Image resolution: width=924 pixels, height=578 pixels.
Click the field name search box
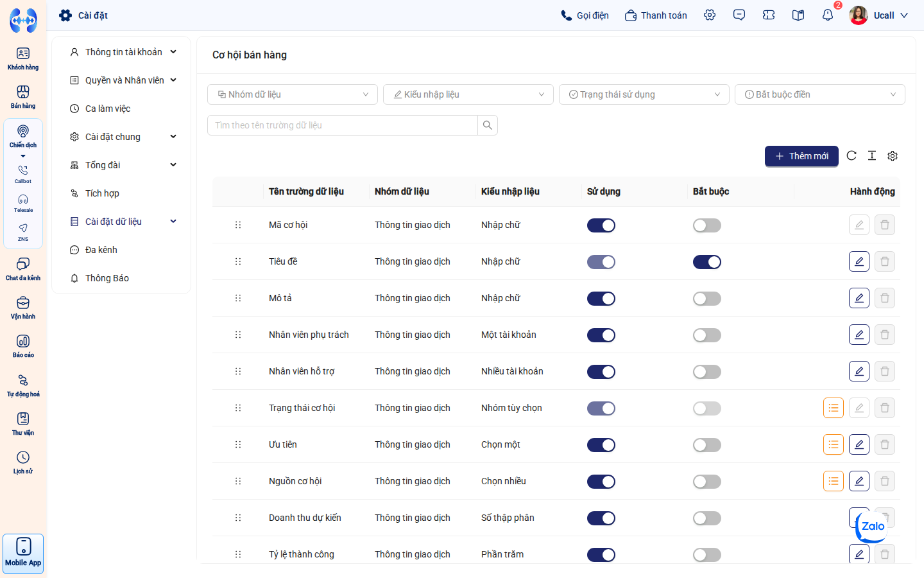coord(343,125)
